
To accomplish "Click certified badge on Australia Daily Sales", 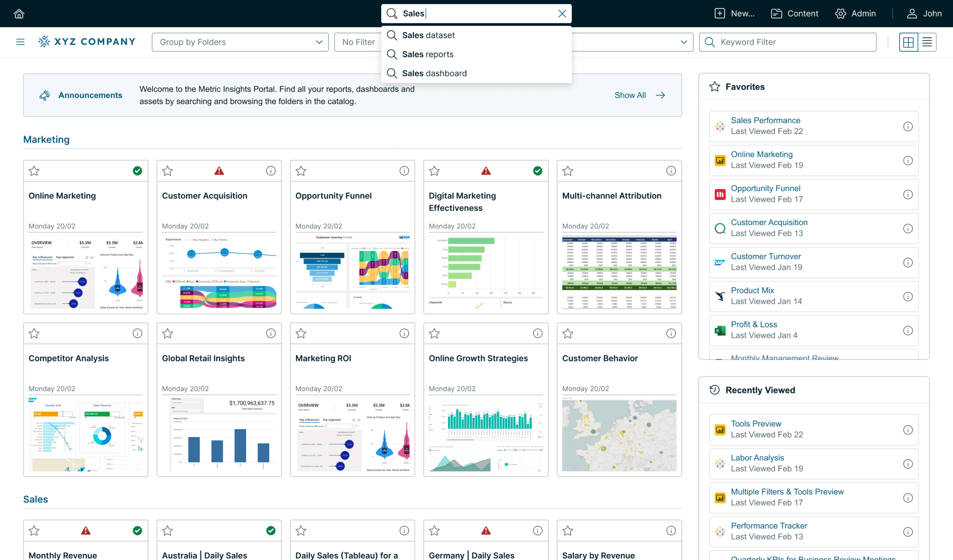I will point(271,531).
